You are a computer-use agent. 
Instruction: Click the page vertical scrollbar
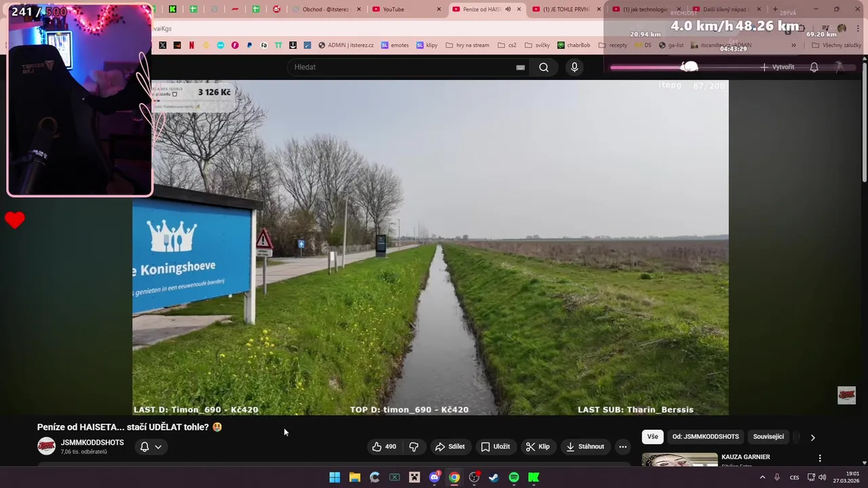pos(865,122)
